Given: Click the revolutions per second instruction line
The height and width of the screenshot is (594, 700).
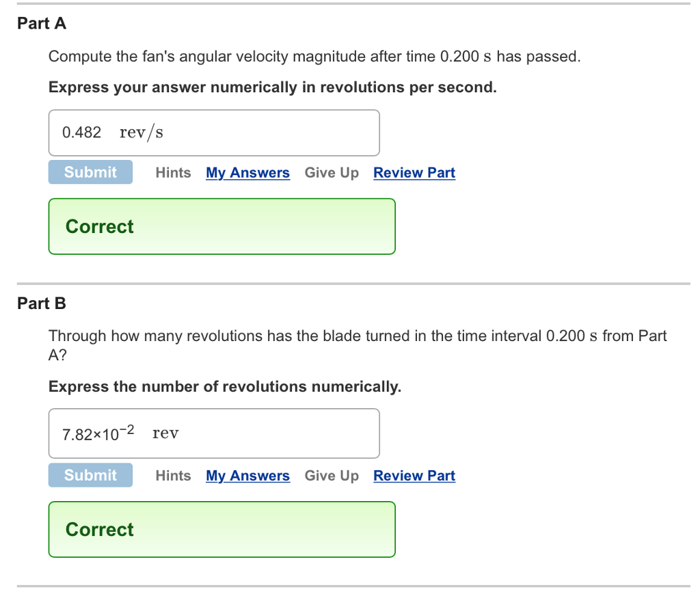Looking at the screenshot, I should (x=272, y=87).
